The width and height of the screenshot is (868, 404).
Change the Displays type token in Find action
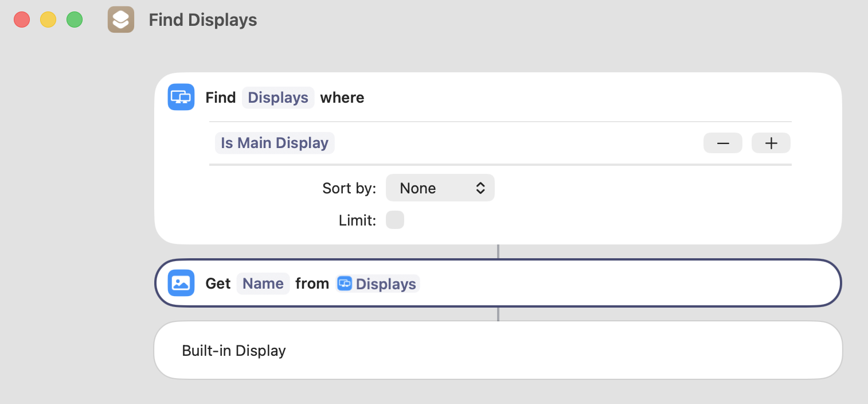point(278,98)
